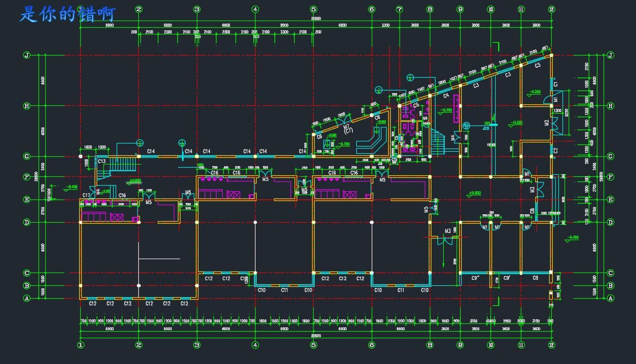Select the C9'' window label
Screen dimensions: 636x364
click(x=475, y=278)
